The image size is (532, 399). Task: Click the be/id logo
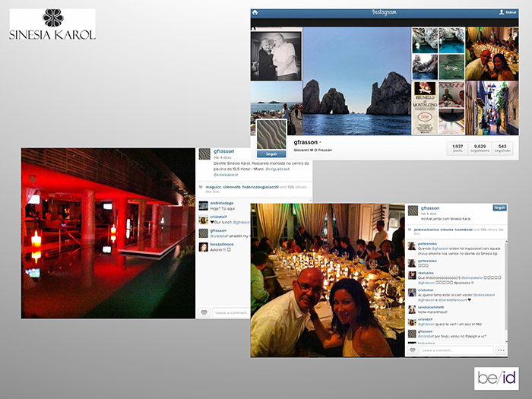pos(496,378)
